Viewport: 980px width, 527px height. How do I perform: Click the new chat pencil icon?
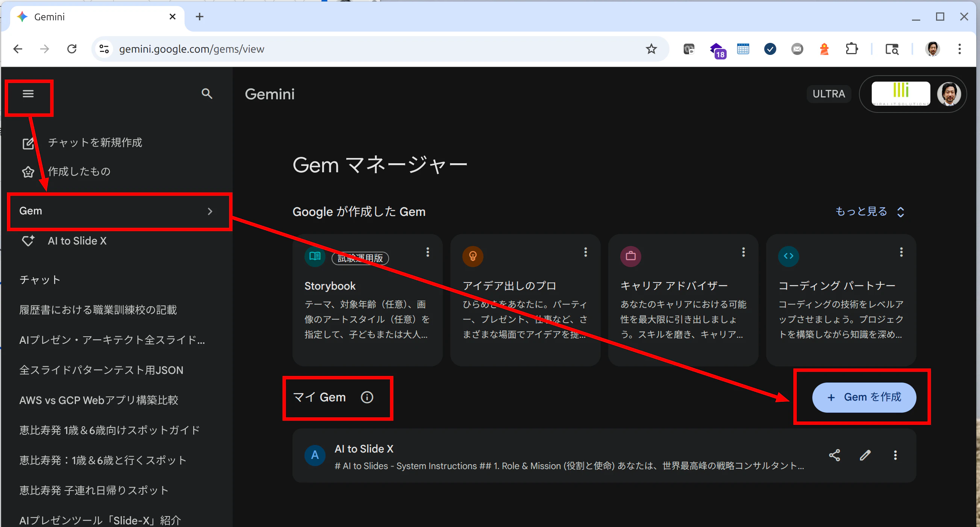pos(28,143)
